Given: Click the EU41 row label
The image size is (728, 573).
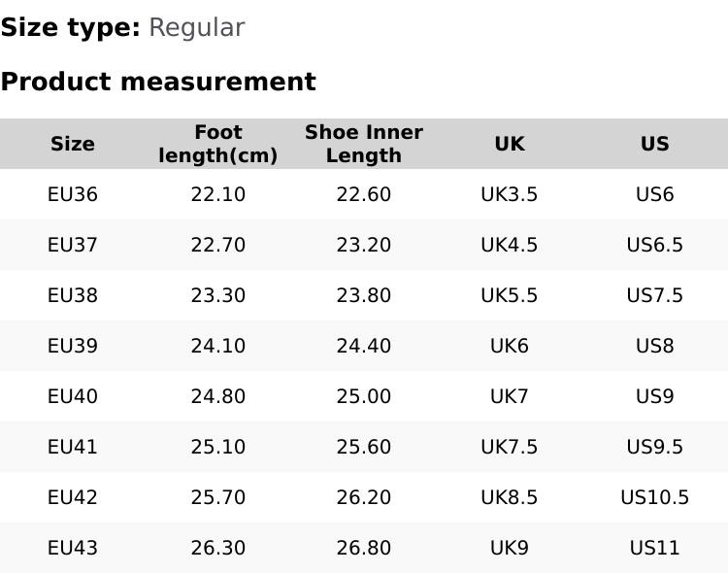Looking at the screenshot, I should (73, 447).
